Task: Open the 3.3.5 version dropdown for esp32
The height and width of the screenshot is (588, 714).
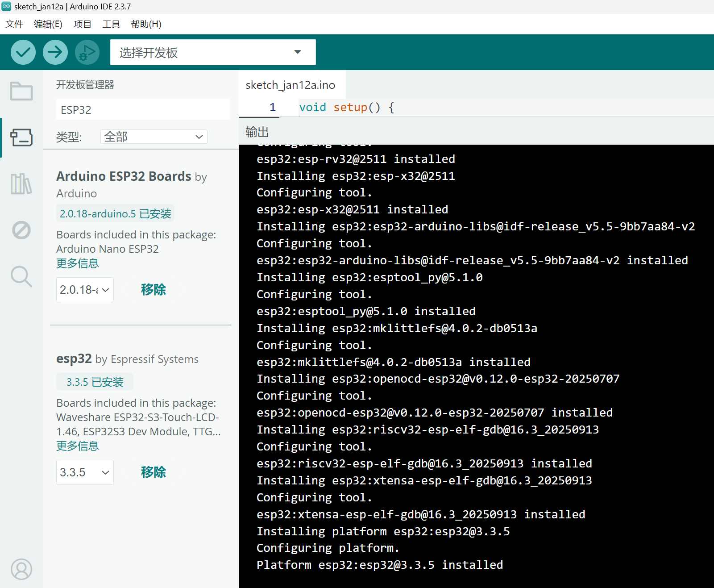Action: click(x=85, y=472)
